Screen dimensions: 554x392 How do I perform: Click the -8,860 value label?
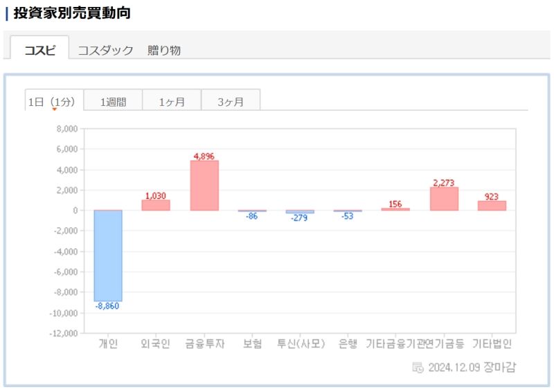pyautogui.click(x=107, y=305)
